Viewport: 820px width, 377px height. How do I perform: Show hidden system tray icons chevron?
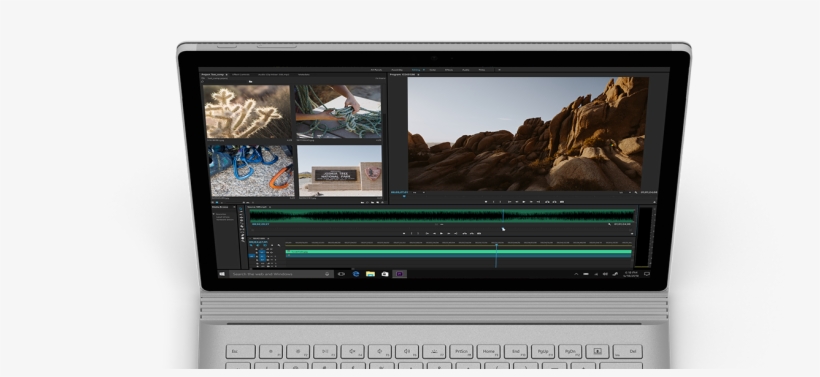(x=576, y=274)
